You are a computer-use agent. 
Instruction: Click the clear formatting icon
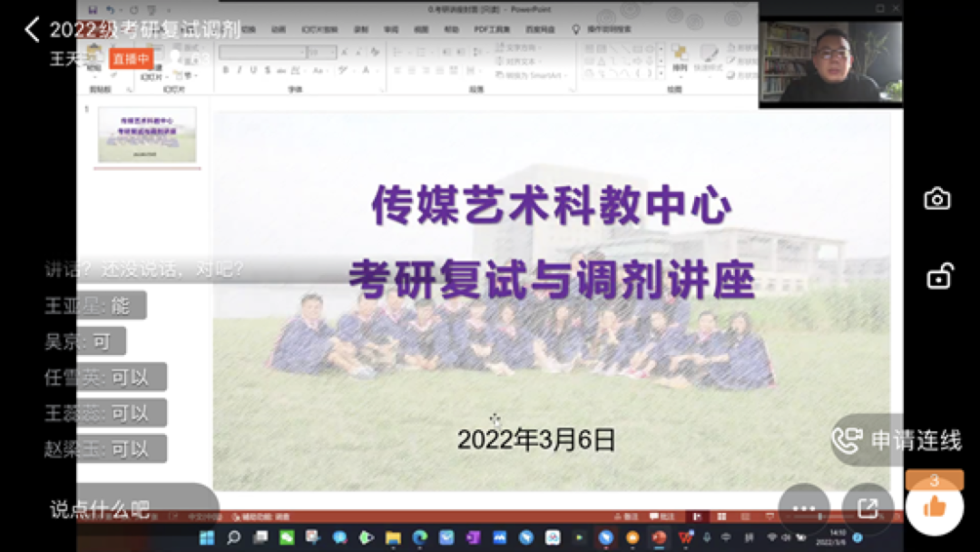tap(375, 52)
